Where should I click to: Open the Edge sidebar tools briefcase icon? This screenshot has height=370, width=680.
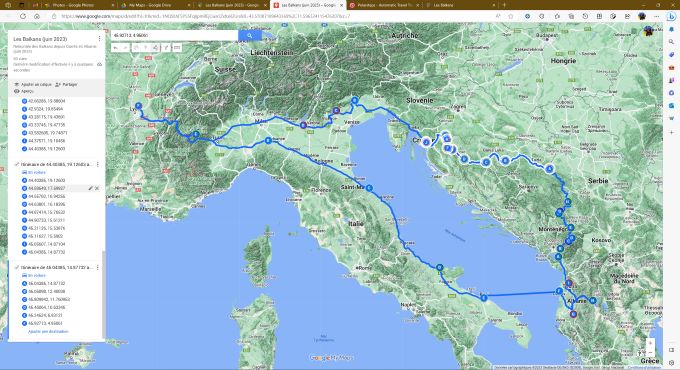pyautogui.click(x=671, y=68)
